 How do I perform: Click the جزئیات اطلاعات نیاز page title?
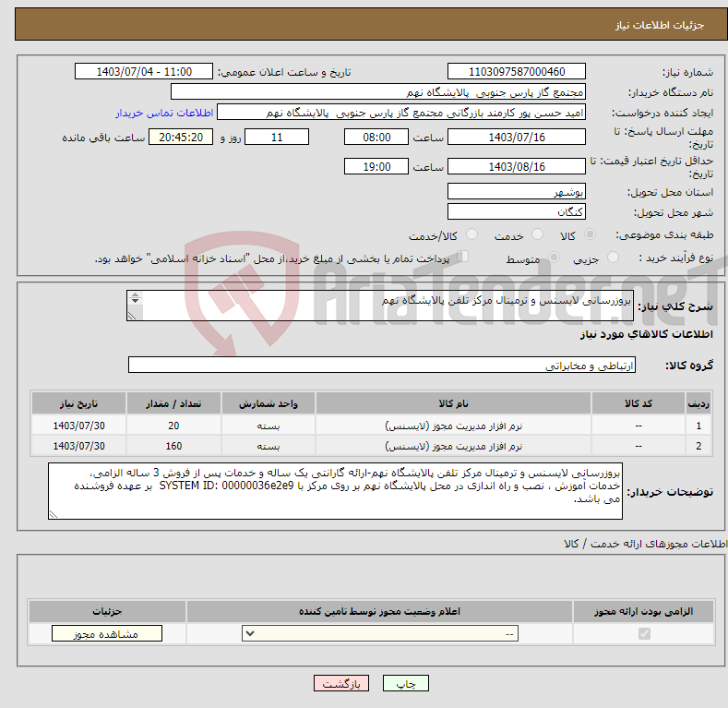pyautogui.click(x=660, y=25)
